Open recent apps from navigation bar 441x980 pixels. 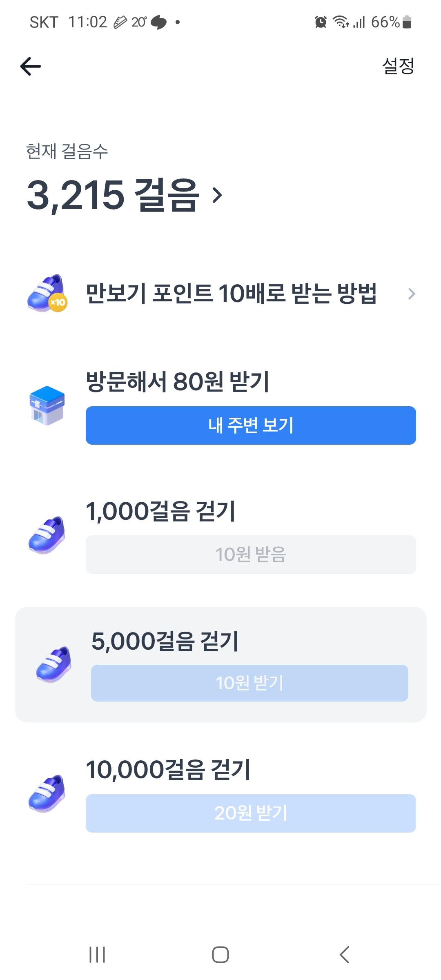coord(97,955)
